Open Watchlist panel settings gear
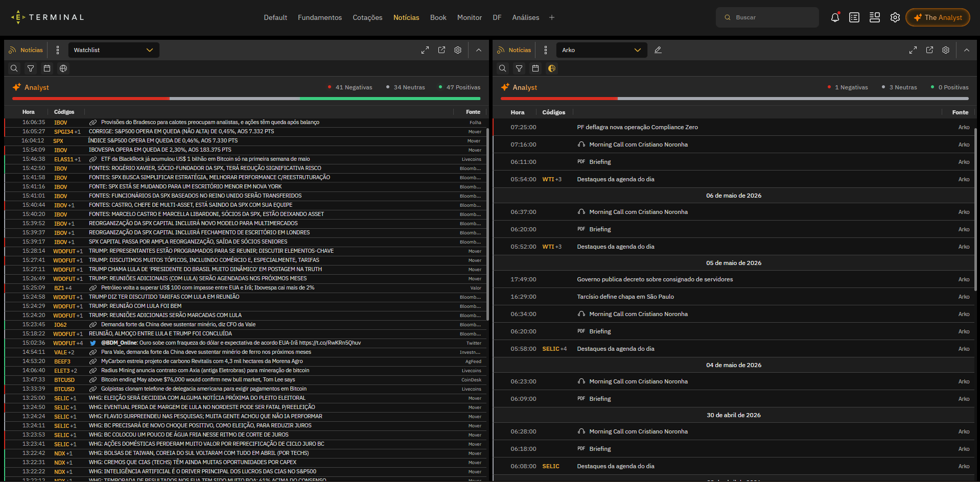The image size is (980, 482). point(458,50)
